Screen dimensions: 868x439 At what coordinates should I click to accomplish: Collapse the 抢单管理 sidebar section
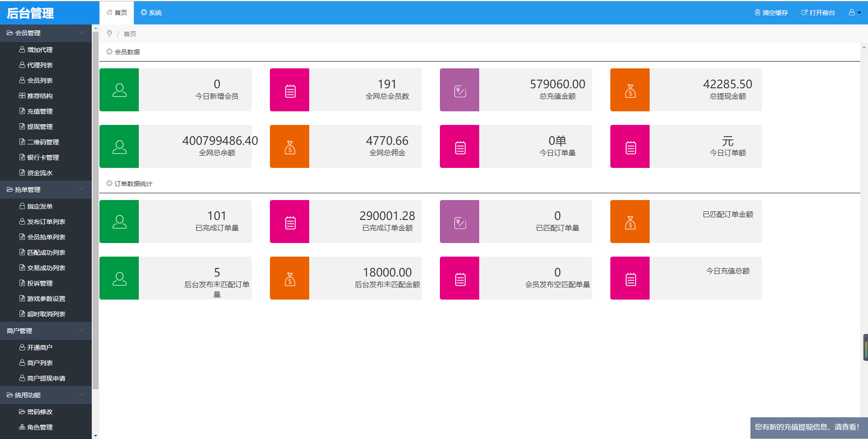46,190
